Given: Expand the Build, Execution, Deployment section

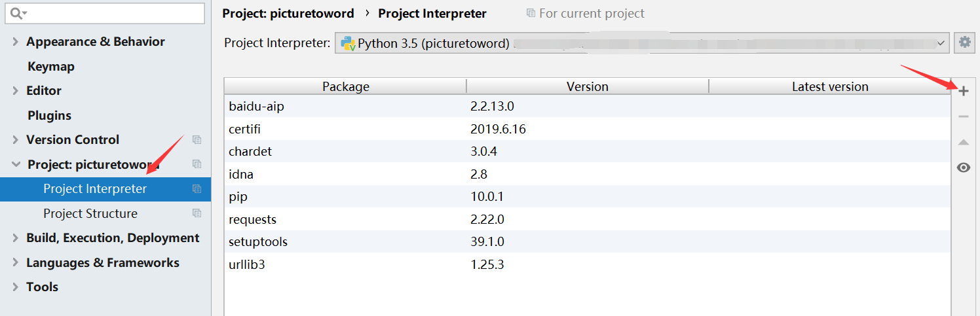Looking at the screenshot, I should 15,238.
